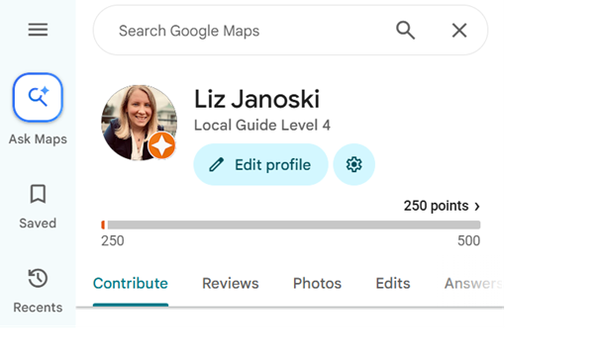Click the 500 level threshold label

click(x=468, y=240)
